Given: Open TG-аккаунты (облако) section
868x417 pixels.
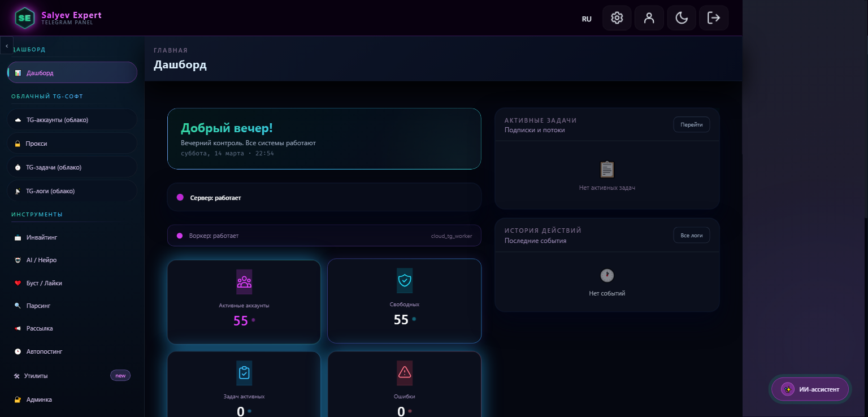Looking at the screenshot, I should click(x=72, y=120).
